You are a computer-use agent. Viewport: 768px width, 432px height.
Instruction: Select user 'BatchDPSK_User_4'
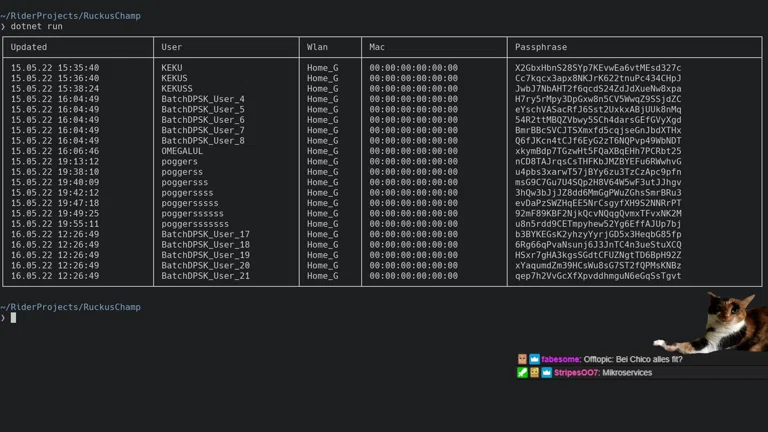[203, 99]
